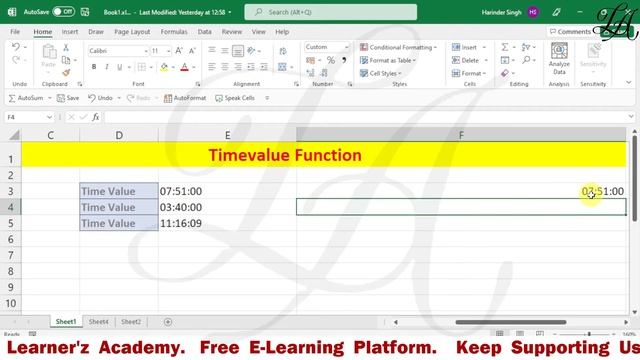
Task: Toggle Bold formatting
Action: click(x=94, y=67)
